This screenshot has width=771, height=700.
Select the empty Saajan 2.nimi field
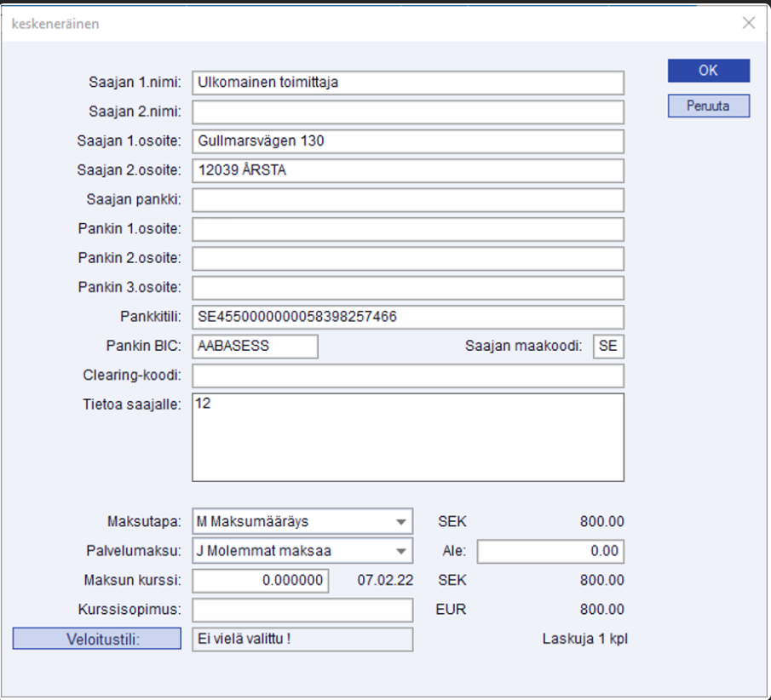(407, 112)
